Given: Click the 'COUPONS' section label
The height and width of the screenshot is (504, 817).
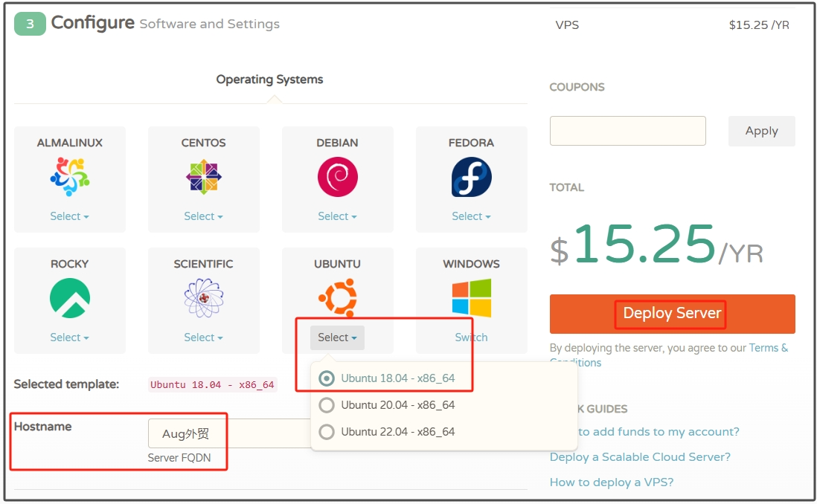Looking at the screenshot, I should (577, 87).
